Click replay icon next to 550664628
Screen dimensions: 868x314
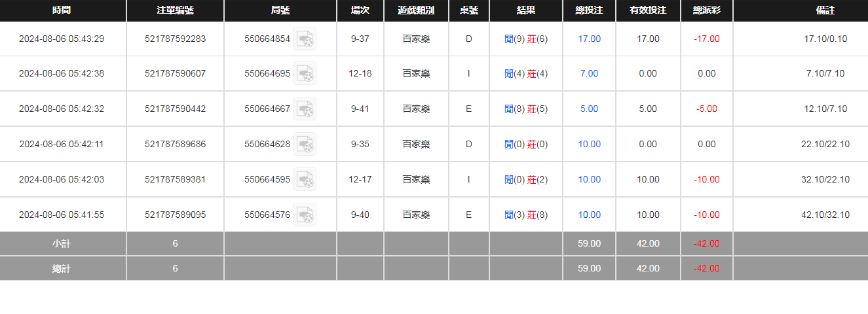[305, 145]
